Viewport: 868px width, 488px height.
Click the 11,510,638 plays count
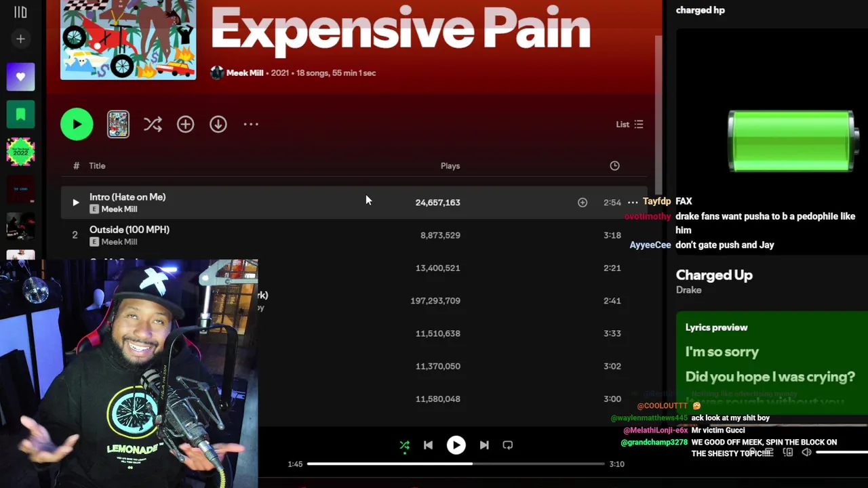coord(437,333)
